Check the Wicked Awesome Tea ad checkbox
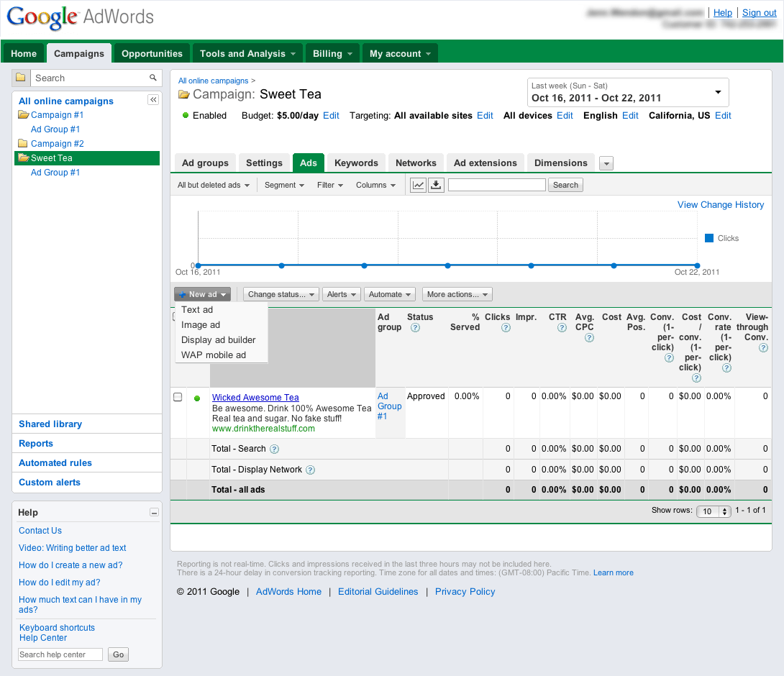This screenshot has width=784, height=676. click(x=178, y=397)
